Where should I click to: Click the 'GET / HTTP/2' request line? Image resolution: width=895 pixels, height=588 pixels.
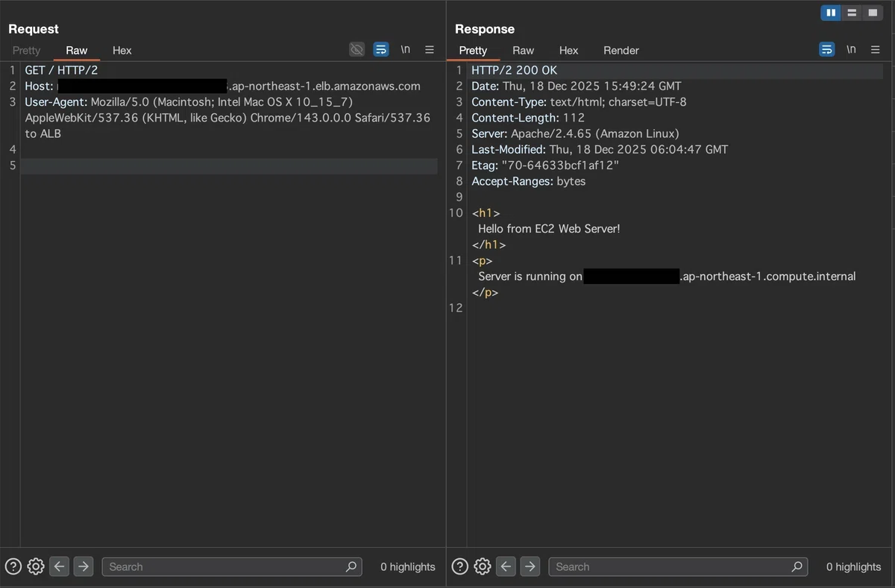coord(61,70)
